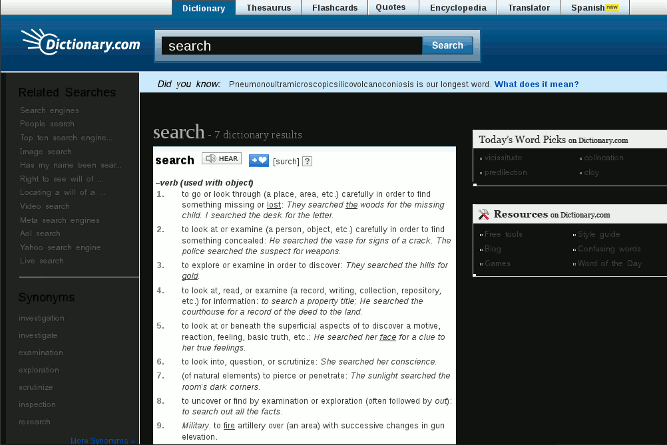This screenshot has height=445, width=667.
Task: Open the 'Games' resource link
Action: coord(497,263)
